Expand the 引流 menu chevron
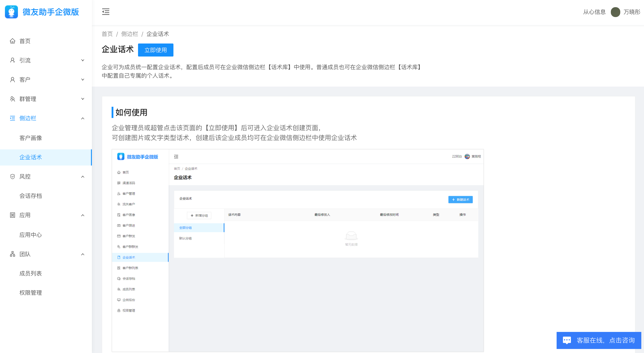The image size is (644, 353). click(x=83, y=60)
